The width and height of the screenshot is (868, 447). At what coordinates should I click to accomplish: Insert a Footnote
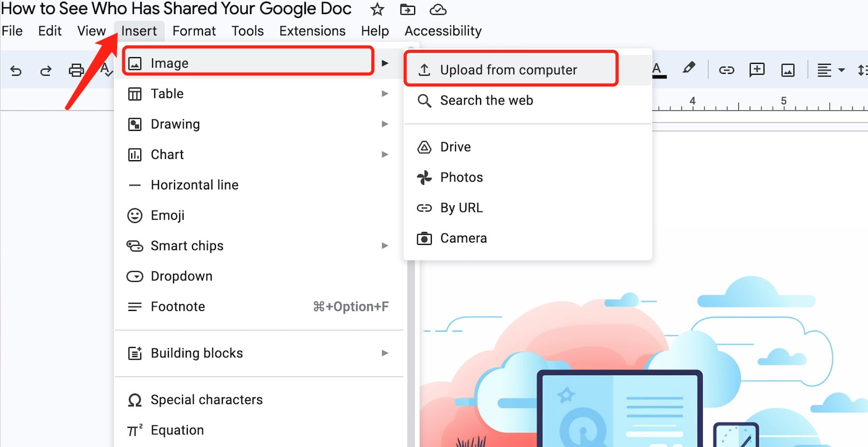coord(259,306)
